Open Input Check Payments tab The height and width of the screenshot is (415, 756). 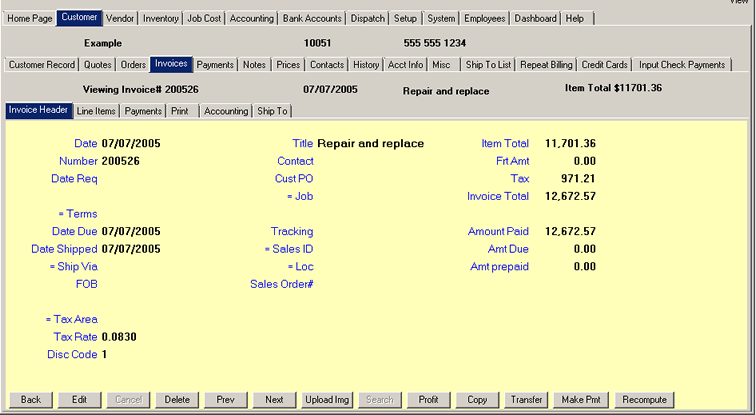[682, 65]
